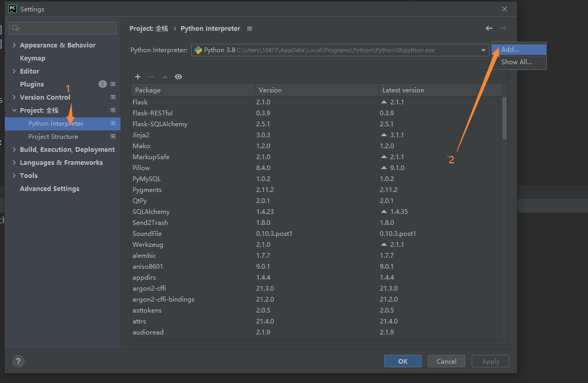The image size is (588, 383).
Task: Click upgrade arrow next to Flask 2.1.1
Action: point(383,102)
